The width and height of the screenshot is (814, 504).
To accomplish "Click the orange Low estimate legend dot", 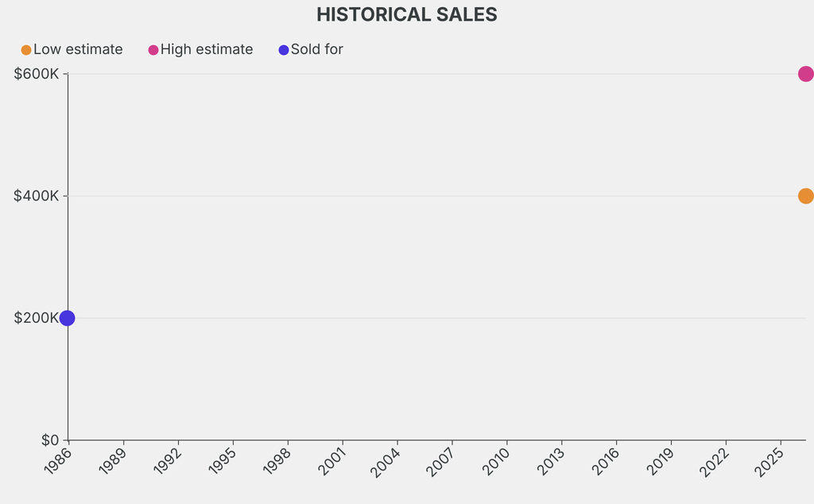I will pyautogui.click(x=26, y=50).
